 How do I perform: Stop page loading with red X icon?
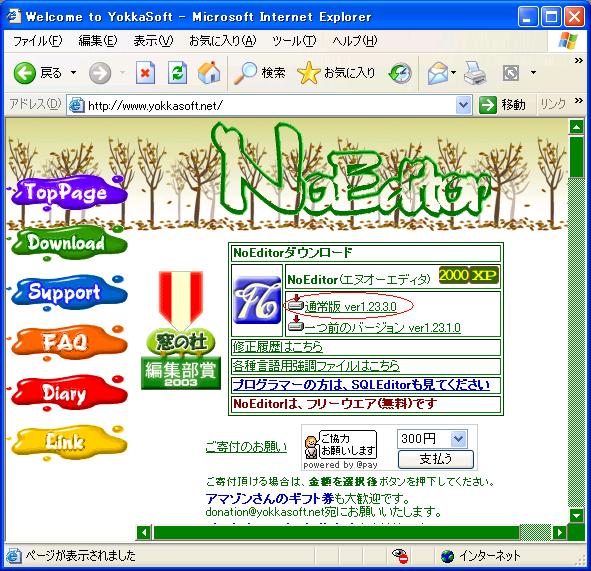point(145,72)
